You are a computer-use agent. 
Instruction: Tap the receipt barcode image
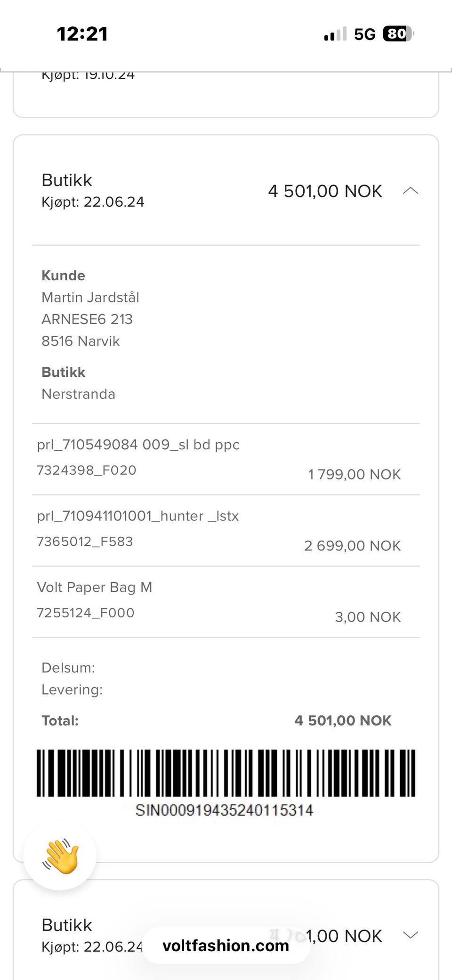pos(226,773)
